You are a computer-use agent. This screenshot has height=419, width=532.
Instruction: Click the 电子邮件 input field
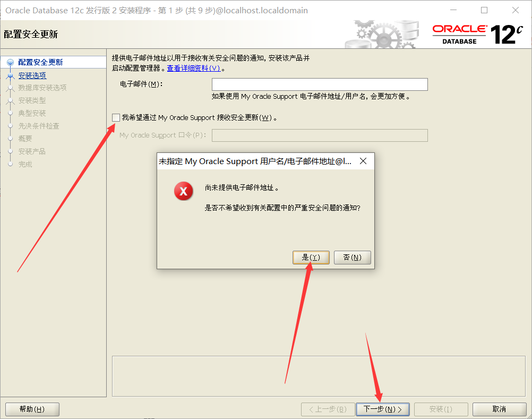(x=320, y=84)
